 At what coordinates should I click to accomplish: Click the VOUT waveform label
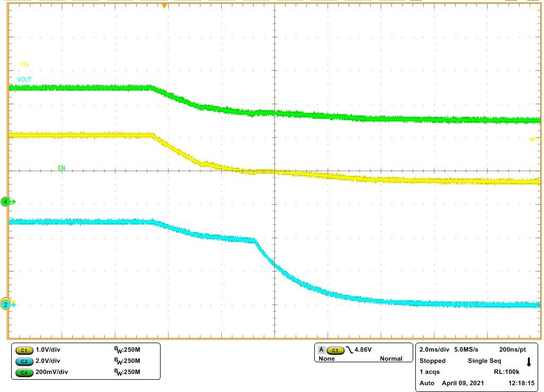(x=24, y=80)
